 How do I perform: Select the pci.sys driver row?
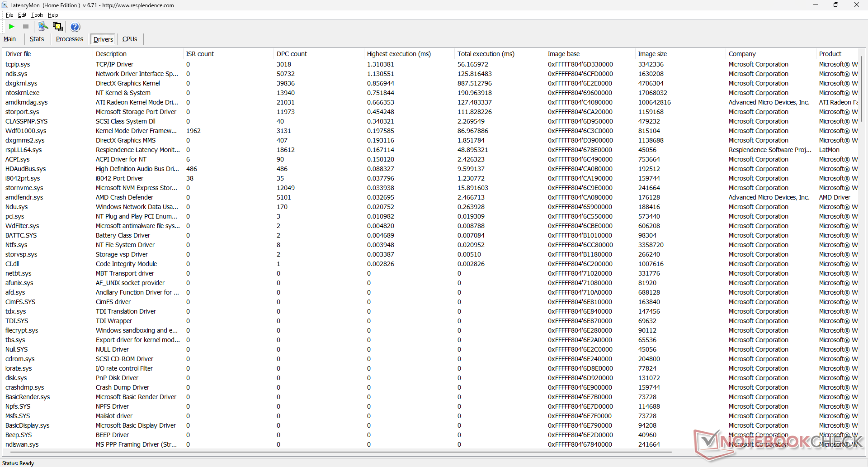pos(431,216)
